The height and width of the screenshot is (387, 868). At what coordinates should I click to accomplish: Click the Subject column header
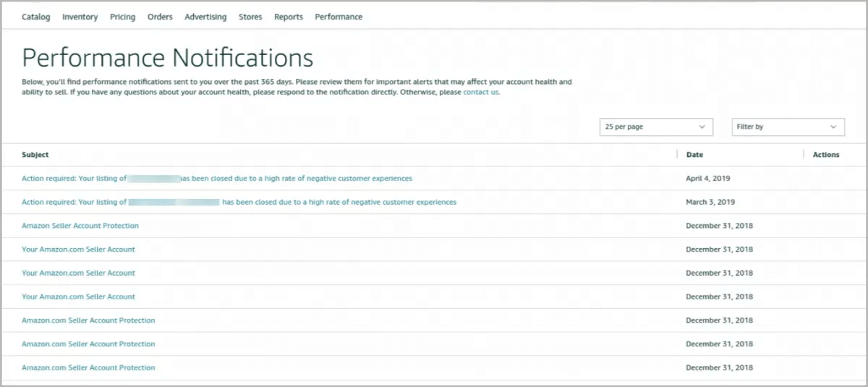pyautogui.click(x=35, y=155)
